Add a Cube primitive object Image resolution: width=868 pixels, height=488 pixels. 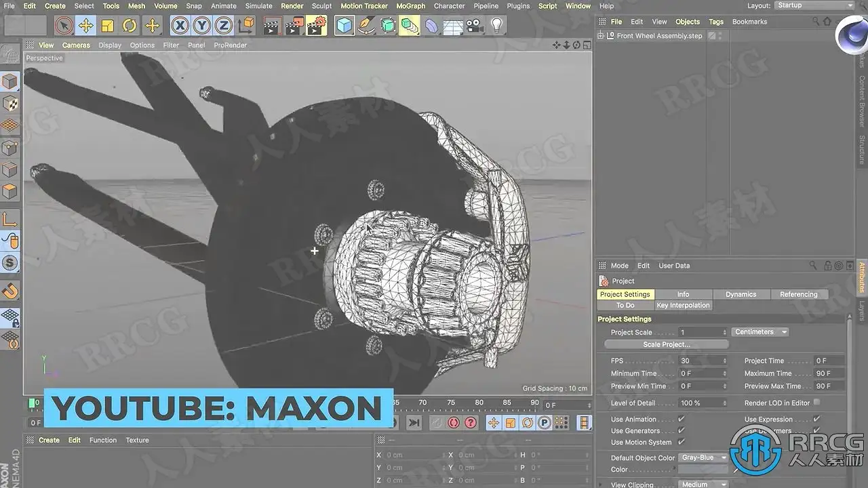pyautogui.click(x=344, y=26)
